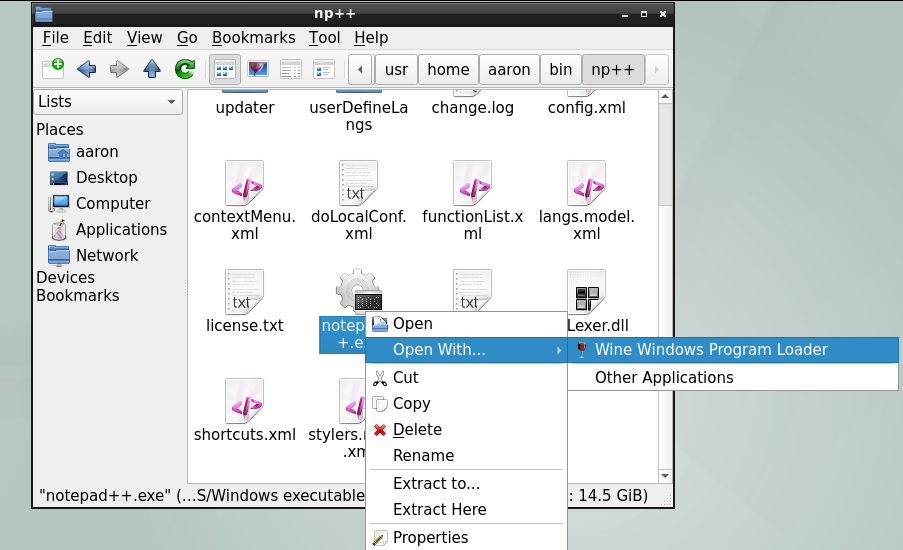The width and height of the screenshot is (903, 550).
Task: Switch to icon view mode
Action: pyautogui.click(x=225, y=69)
